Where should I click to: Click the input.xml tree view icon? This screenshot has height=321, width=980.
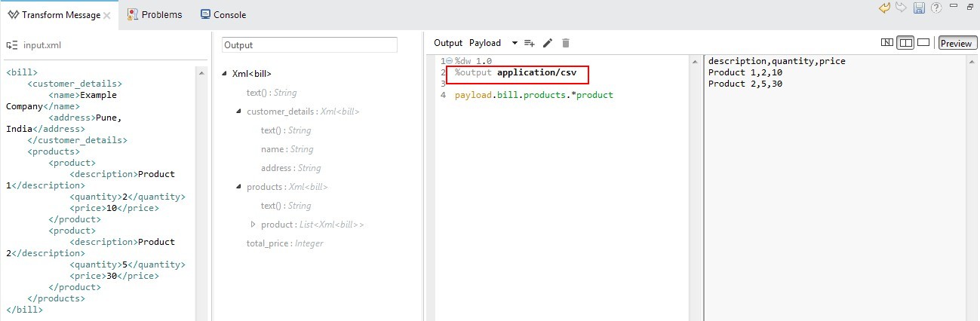(x=12, y=45)
